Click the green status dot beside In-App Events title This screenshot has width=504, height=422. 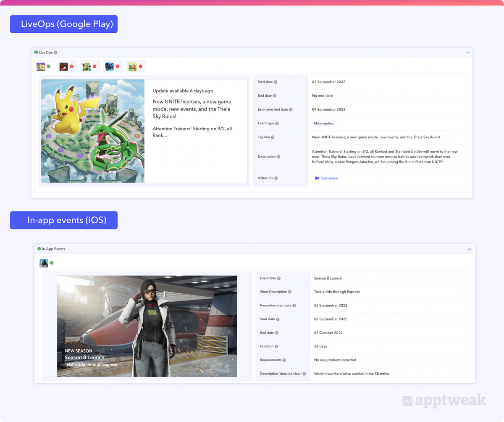(x=39, y=249)
